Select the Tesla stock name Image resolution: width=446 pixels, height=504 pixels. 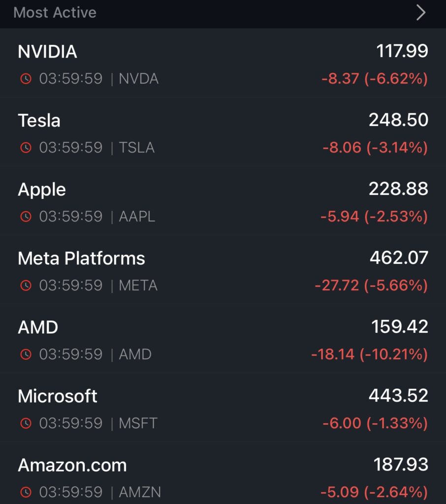pyautogui.click(x=39, y=121)
